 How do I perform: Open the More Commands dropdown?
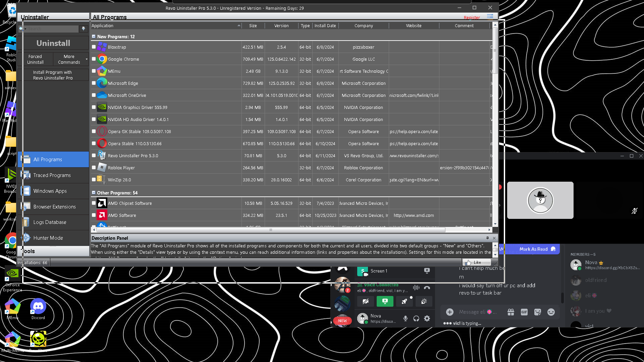tap(71, 59)
